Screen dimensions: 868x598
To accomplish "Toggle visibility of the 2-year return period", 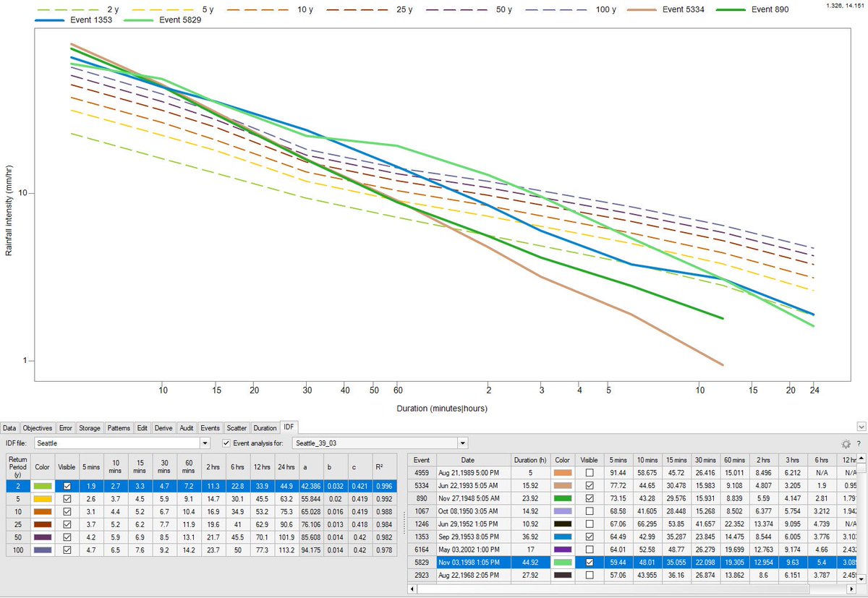I will 67,486.
